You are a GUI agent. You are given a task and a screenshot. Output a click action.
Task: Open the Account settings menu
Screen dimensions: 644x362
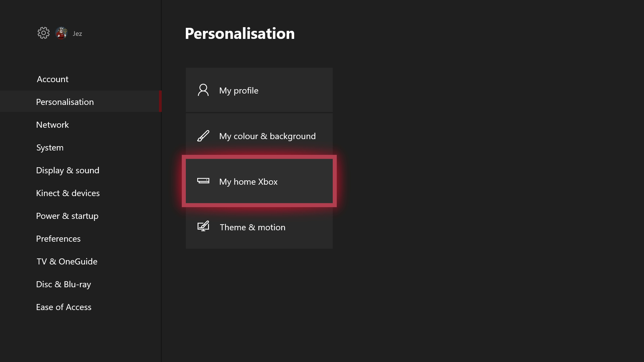click(52, 79)
